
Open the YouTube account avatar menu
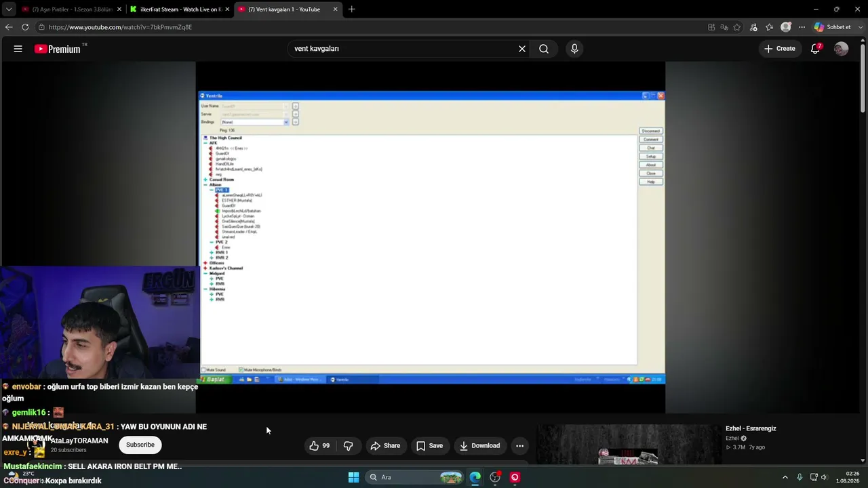pyautogui.click(x=841, y=49)
